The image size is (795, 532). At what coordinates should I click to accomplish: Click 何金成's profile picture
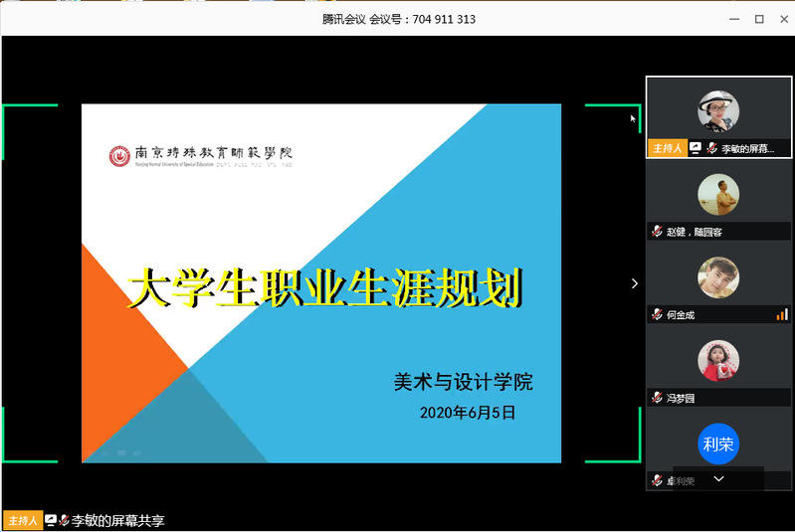tap(718, 276)
